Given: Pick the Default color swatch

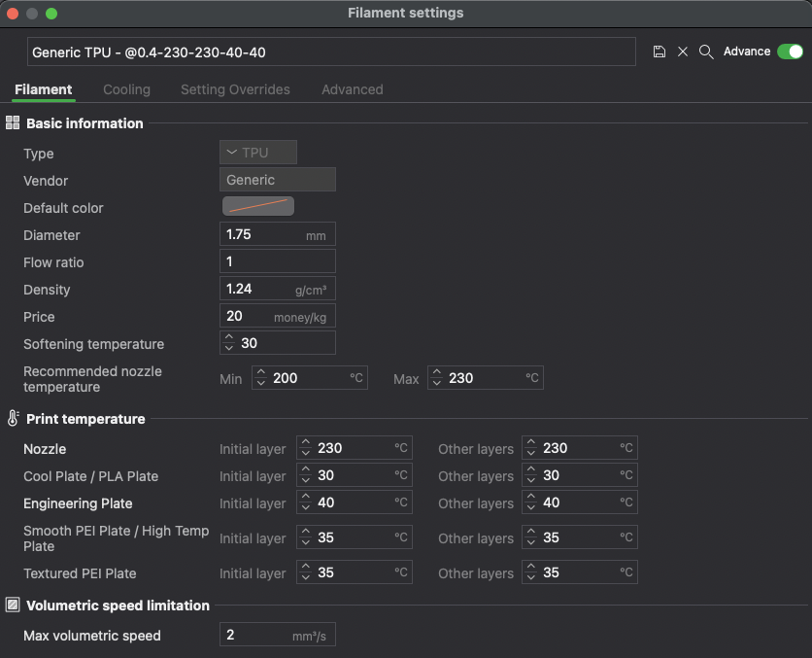Looking at the screenshot, I should click(258, 207).
